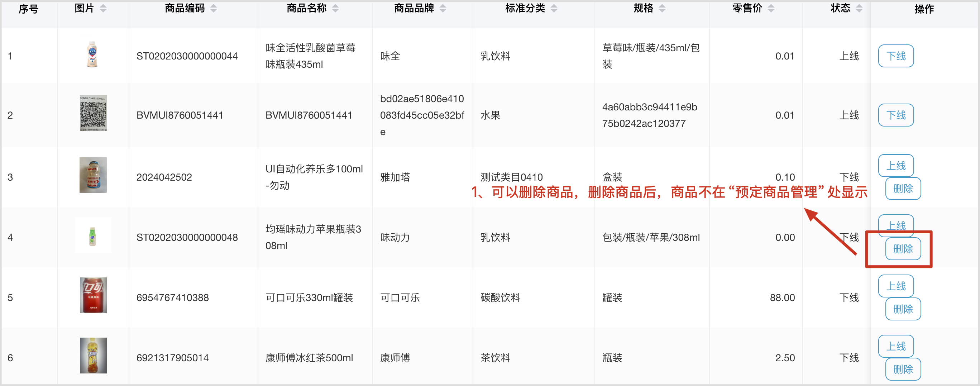This screenshot has height=386, width=980.
Task: Click category cell 测试类目0410
Action: coord(511,177)
